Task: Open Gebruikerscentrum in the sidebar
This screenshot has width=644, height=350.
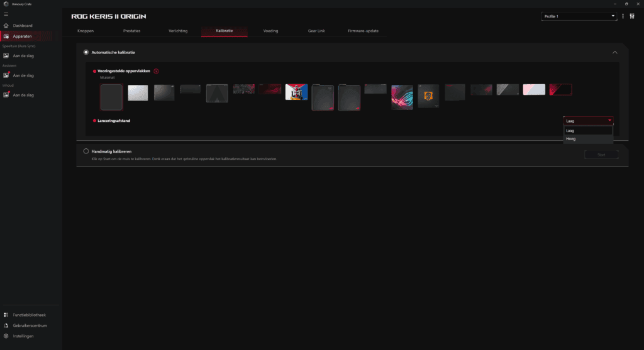Action: [x=30, y=325]
